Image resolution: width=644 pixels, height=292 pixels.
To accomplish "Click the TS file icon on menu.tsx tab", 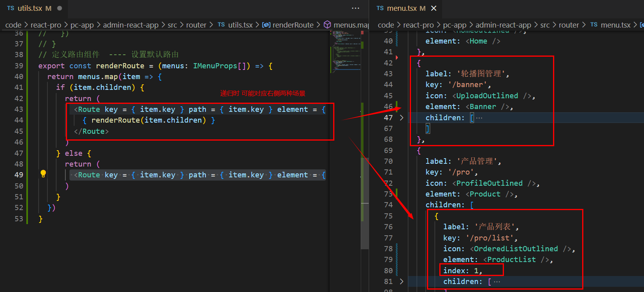I will click(x=380, y=8).
